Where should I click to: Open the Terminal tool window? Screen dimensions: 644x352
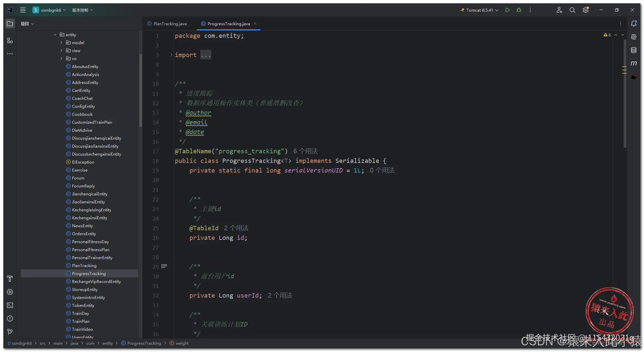click(10, 305)
